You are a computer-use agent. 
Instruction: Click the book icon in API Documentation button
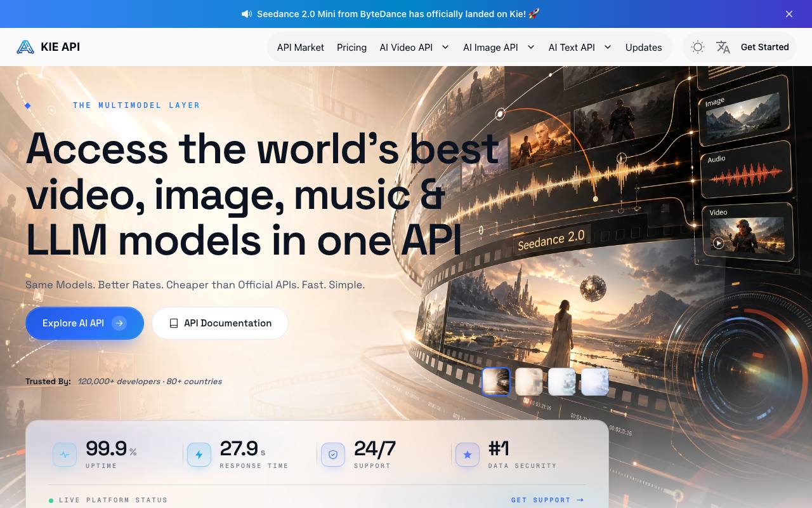tap(173, 323)
